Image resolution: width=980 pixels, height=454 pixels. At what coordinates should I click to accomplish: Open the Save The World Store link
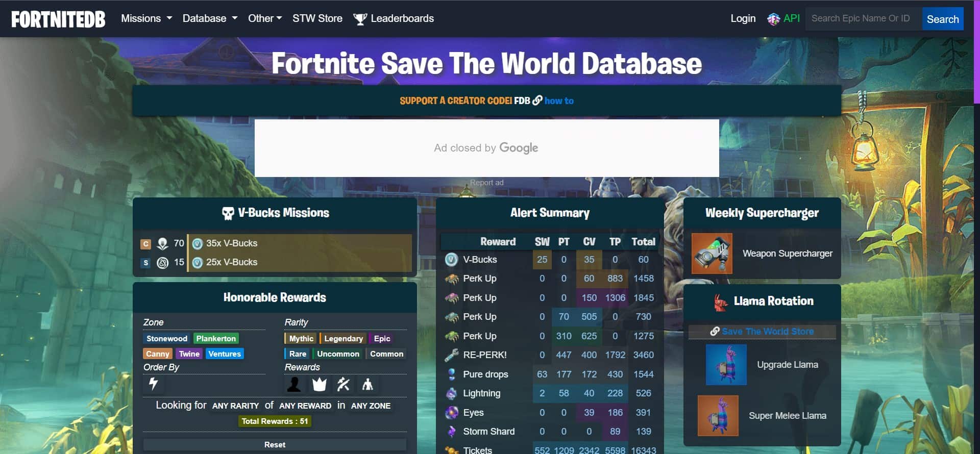click(768, 332)
